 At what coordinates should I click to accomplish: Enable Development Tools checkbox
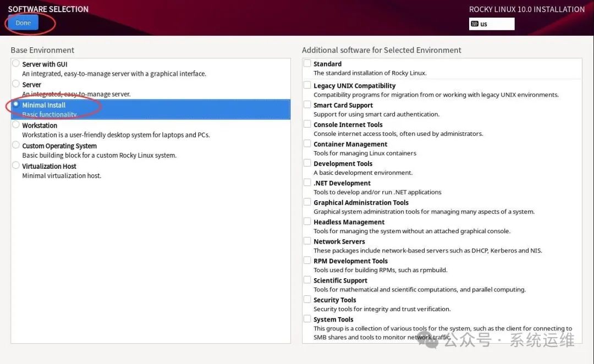coord(307,163)
